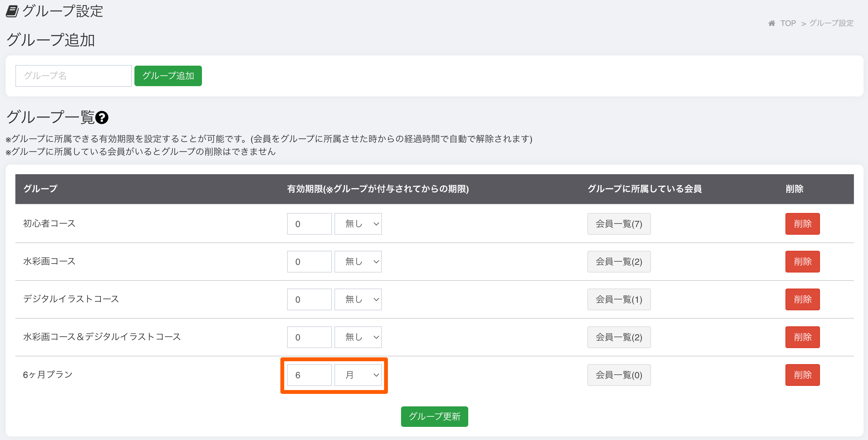Click the green グループ更新 button
The width and height of the screenshot is (868, 440).
coord(434,416)
